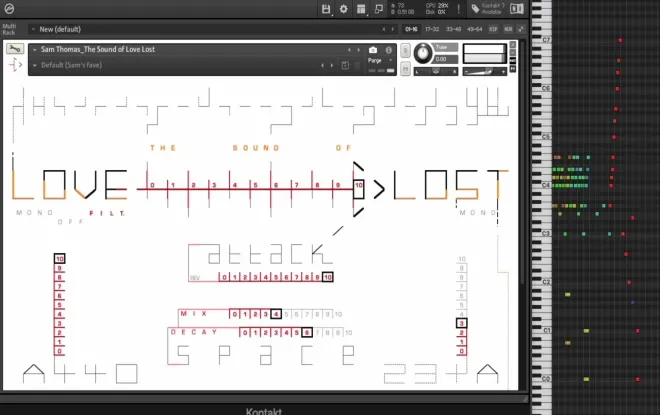Viewport: 660px width, 415px height.
Task: Set LOVE-LOST crossfade to 0
Action: point(152,185)
